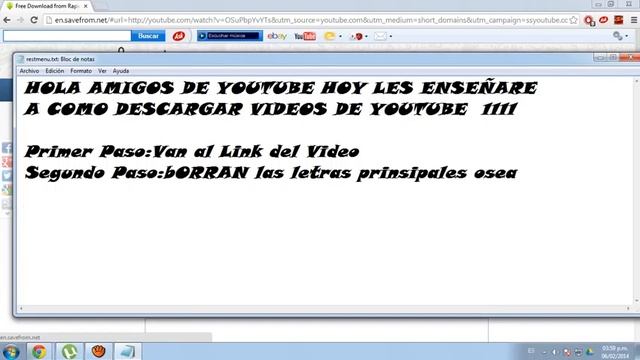This screenshot has height=360, width=640.
Task: Switch to Notepad taskbar icon
Action: tap(127, 351)
